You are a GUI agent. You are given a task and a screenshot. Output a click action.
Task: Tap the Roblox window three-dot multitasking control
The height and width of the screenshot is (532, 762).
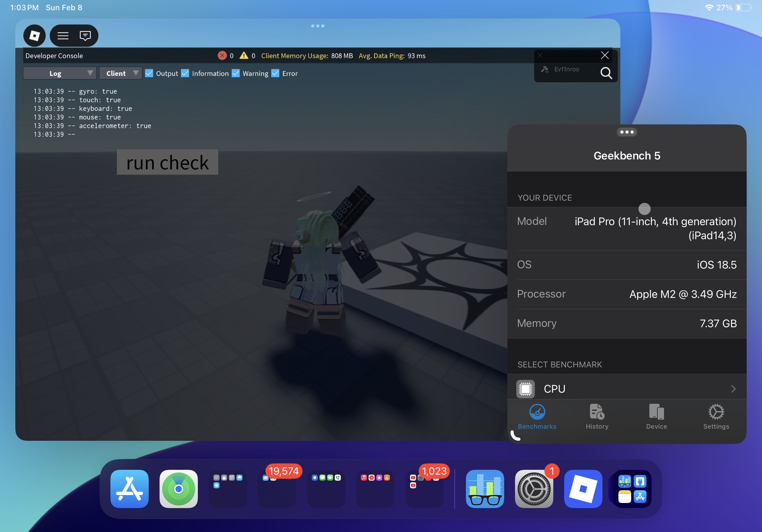(x=317, y=26)
